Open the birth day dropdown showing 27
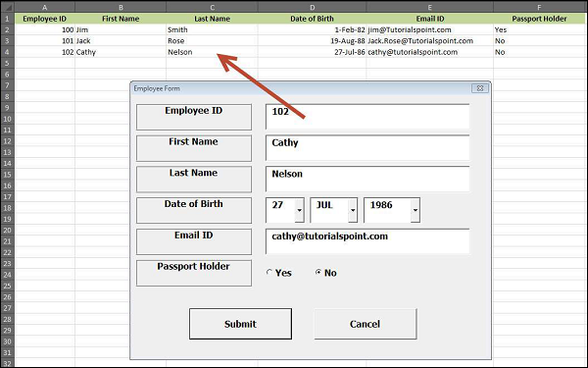 coord(299,210)
